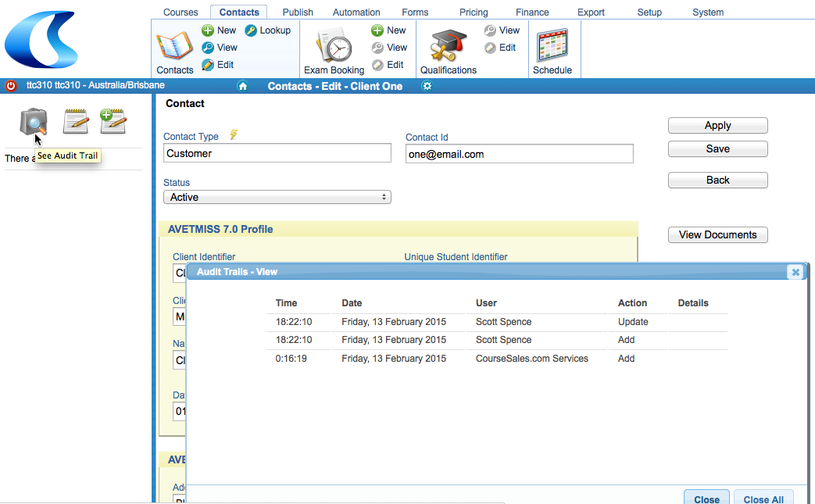Select View in the Exam Booking group
Image resolution: width=815 pixels, height=504 pixels.
coord(389,48)
